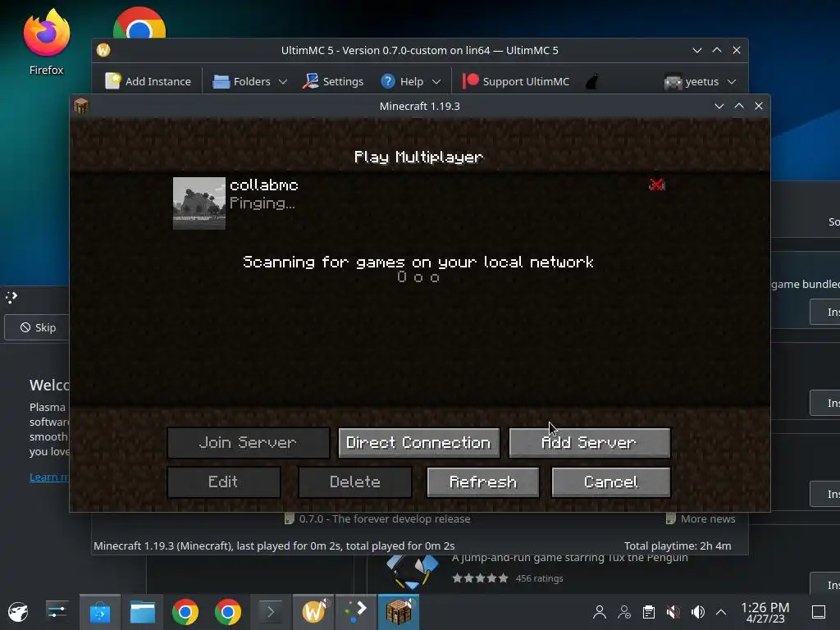Image resolution: width=840 pixels, height=630 pixels.
Task: Open system settings sliders icon in taskbar
Action: tap(57, 612)
